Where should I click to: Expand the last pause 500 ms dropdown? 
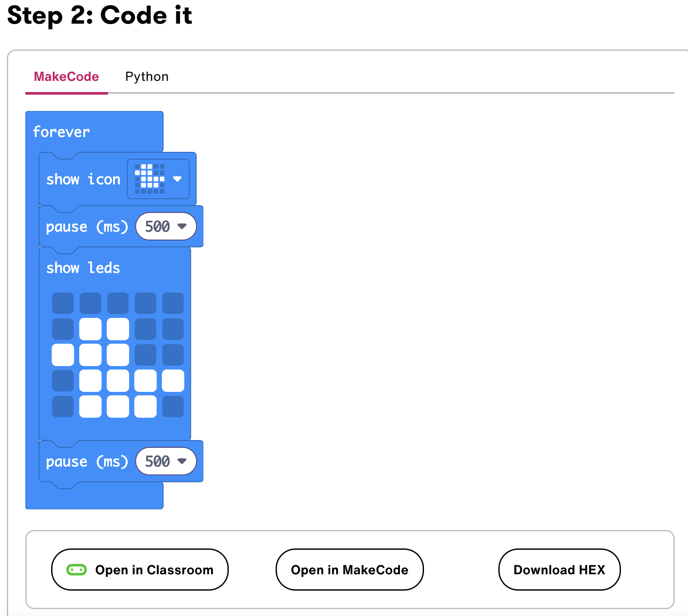pos(182,461)
